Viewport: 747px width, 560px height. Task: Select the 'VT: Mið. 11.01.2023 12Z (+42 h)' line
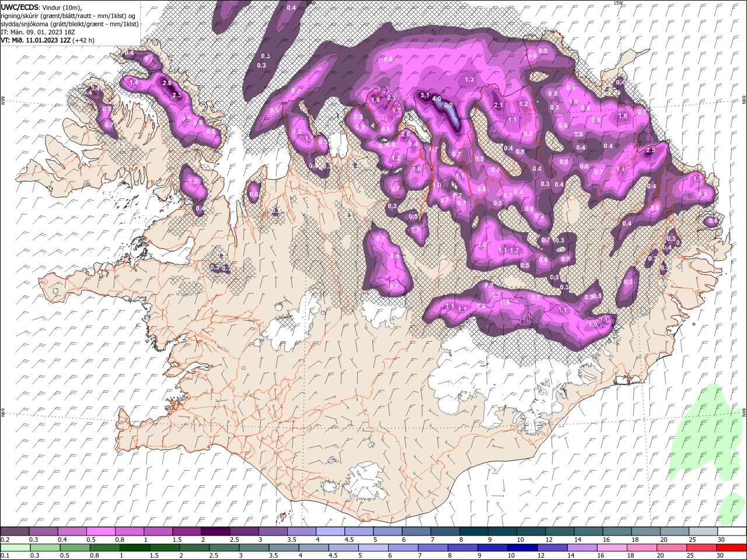(48, 40)
